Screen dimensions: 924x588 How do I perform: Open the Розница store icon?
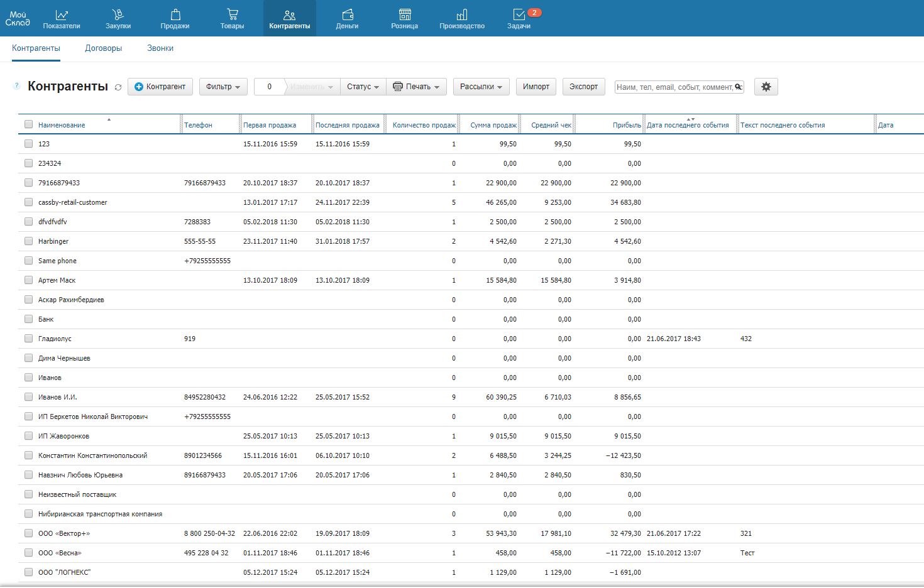(x=405, y=14)
